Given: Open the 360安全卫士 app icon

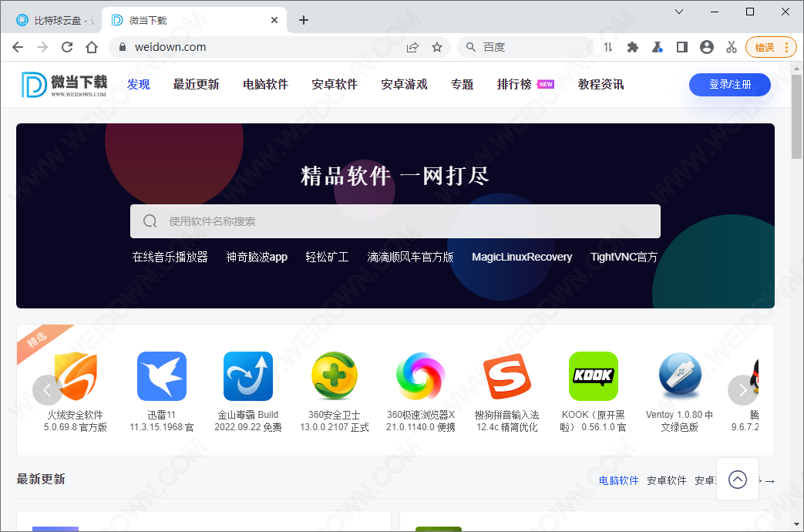Looking at the screenshot, I should click(335, 376).
